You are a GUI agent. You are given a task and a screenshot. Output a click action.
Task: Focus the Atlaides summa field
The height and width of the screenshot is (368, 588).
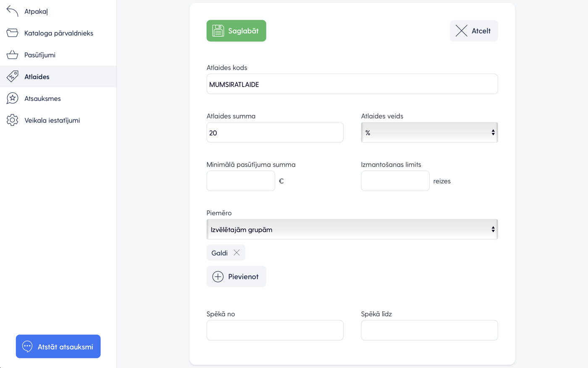[275, 132]
